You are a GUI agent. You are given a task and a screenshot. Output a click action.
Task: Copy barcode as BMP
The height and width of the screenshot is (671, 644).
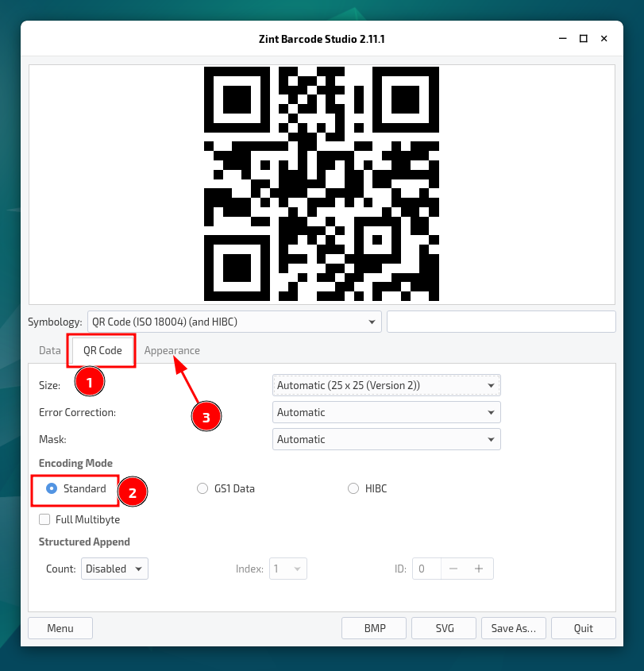point(374,628)
